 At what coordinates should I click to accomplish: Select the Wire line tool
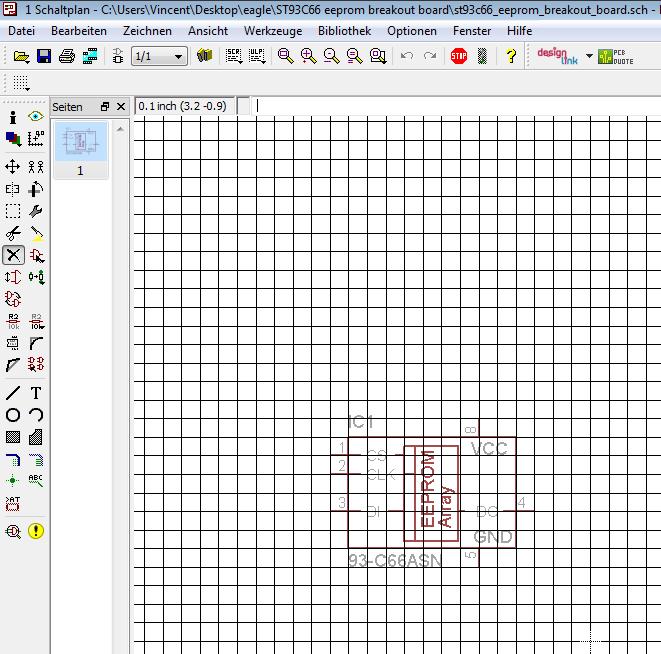click(x=13, y=393)
